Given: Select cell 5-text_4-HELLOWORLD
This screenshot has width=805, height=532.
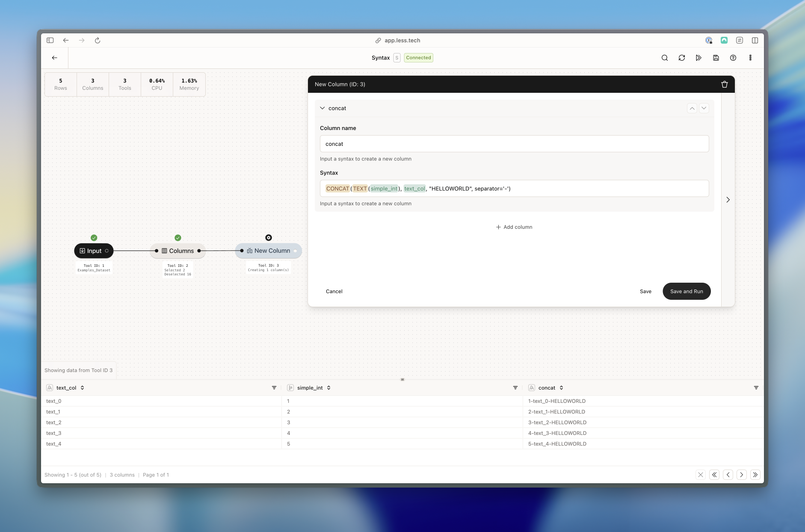Looking at the screenshot, I should tap(643, 444).
